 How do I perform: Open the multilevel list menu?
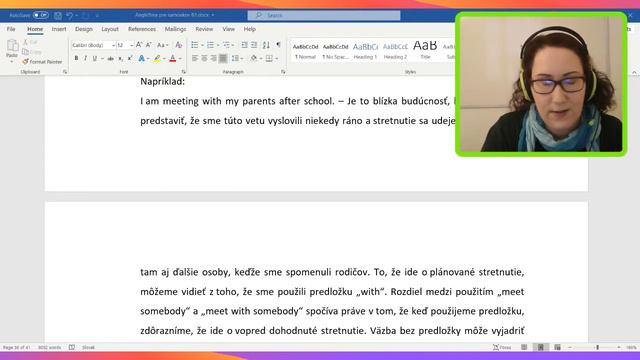tap(227, 45)
